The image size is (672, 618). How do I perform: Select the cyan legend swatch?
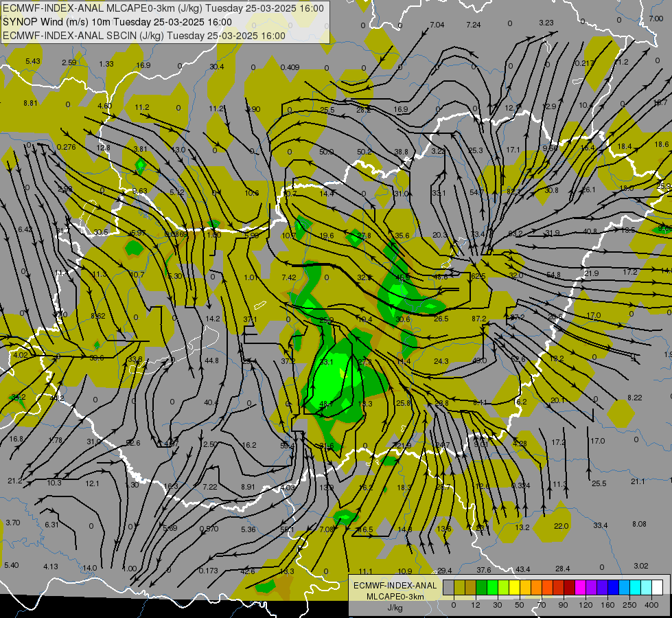click(x=636, y=587)
